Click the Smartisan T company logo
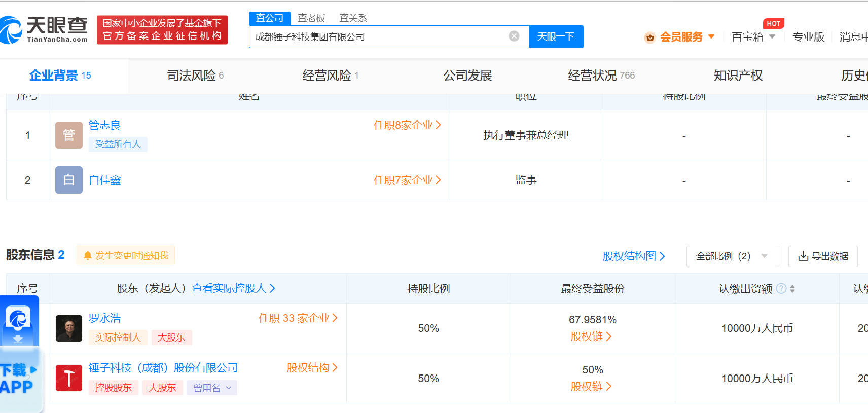This screenshot has width=868, height=413. click(69, 378)
